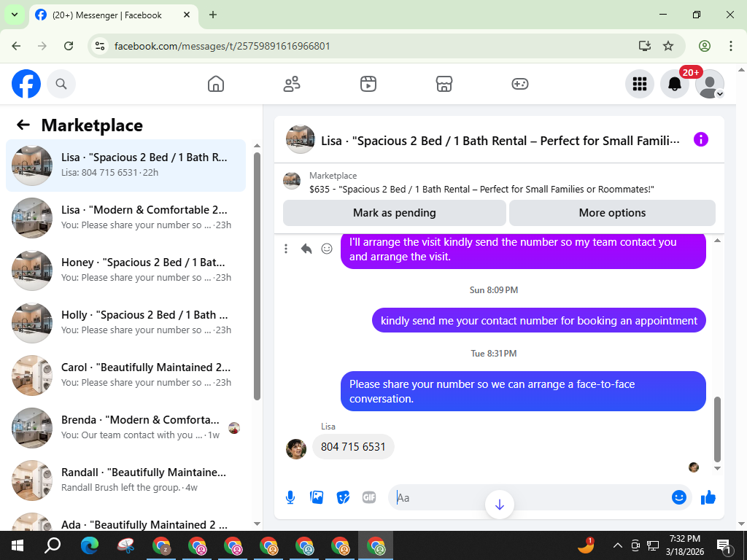The image size is (747, 560).
Task: Select the Messenger Facebook tab
Action: [x=113, y=15]
